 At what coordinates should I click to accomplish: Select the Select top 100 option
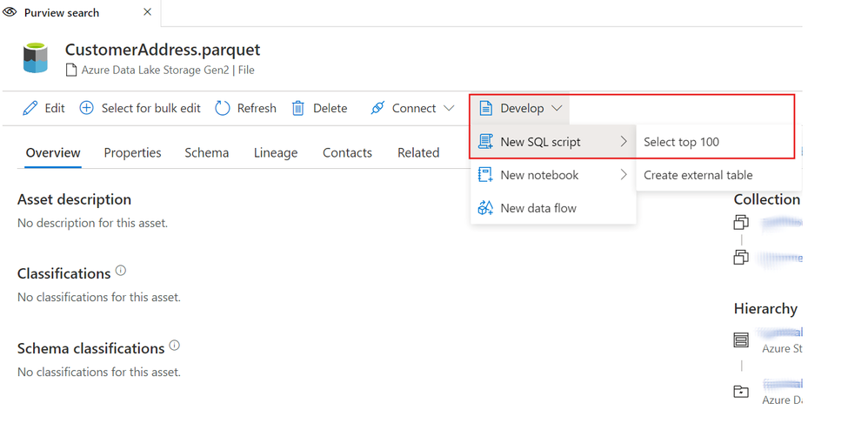718,142
